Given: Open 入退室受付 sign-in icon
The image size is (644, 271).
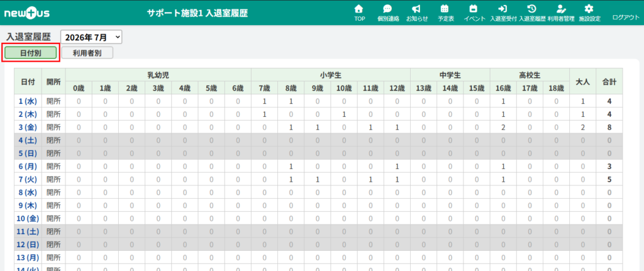Looking at the screenshot, I should coord(502,9).
